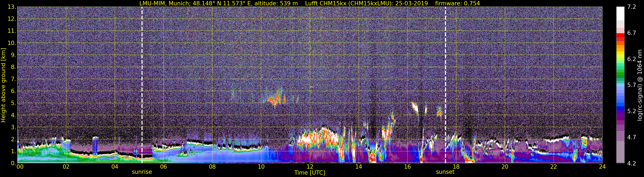Click the height axis tick label 12

tap(12, 19)
